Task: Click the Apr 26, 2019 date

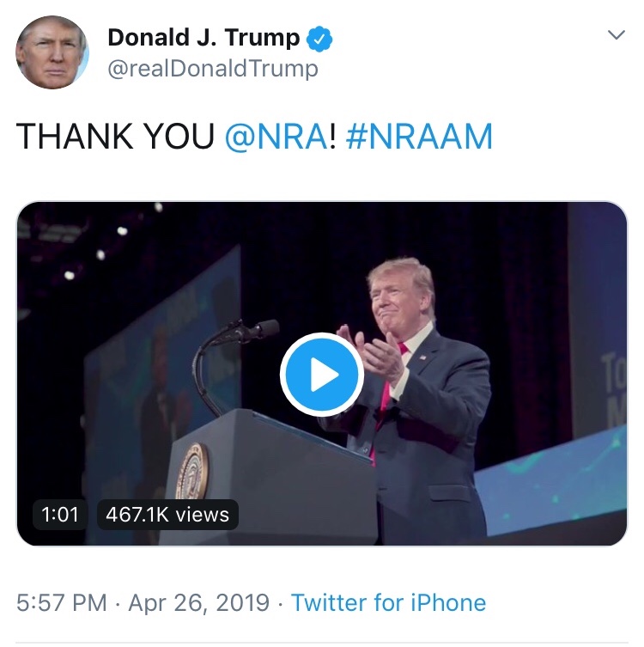Action: (x=198, y=602)
